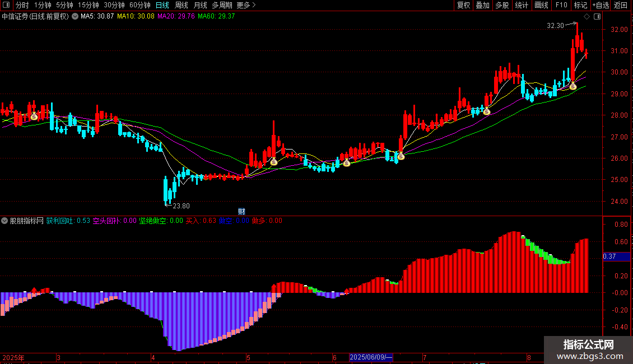Select the 日线 daily tab
This screenshot has width=633, height=364.
162,5
